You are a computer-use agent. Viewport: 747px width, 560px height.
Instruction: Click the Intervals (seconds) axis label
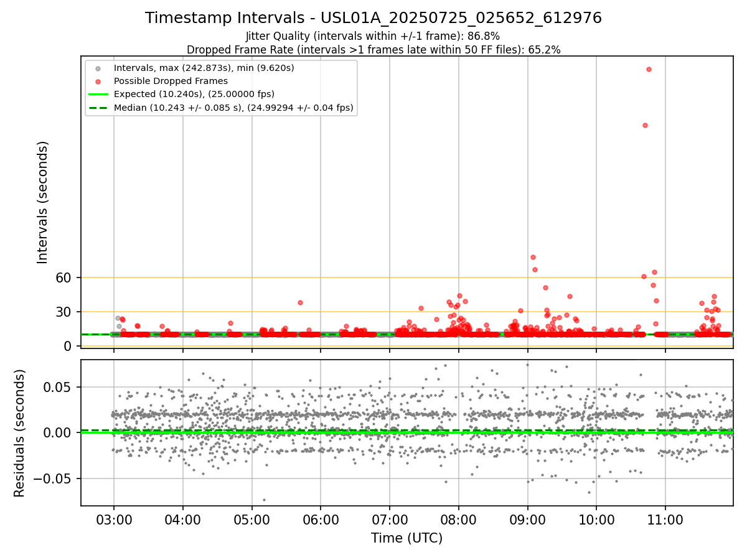(x=43, y=202)
